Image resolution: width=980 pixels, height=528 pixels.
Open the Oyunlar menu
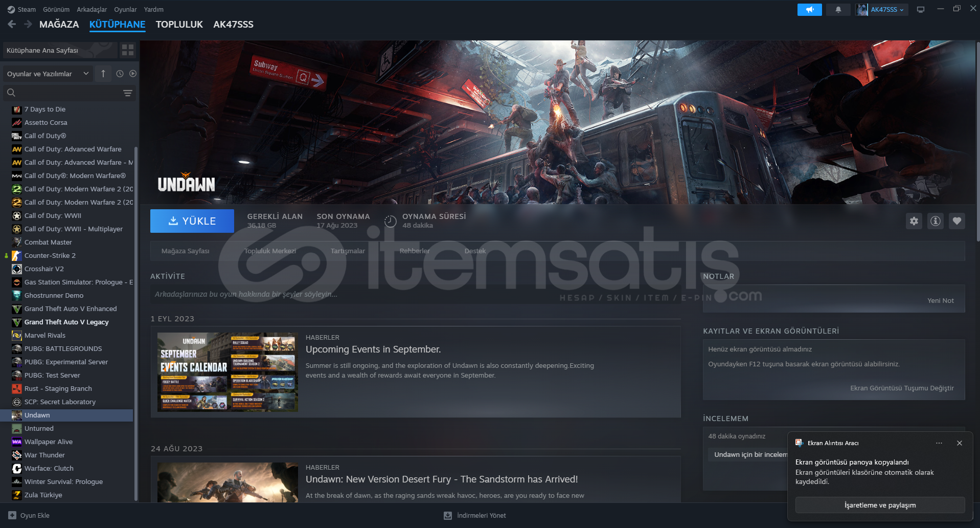125,9
